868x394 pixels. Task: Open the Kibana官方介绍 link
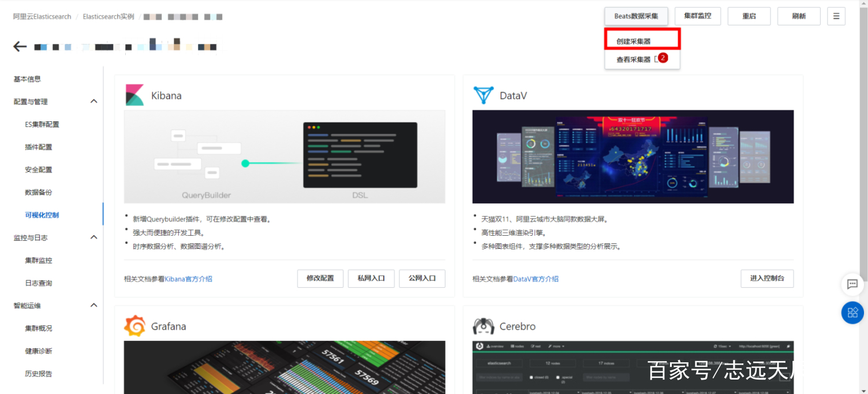(188, 279)
